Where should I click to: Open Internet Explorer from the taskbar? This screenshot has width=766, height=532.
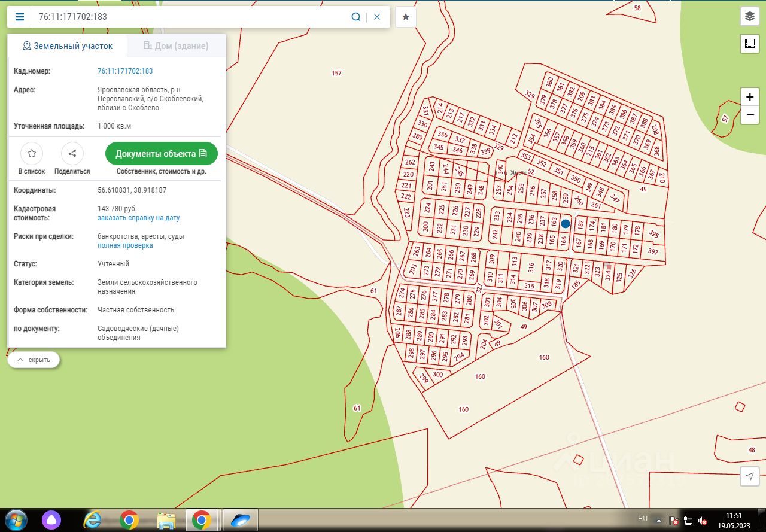coord(92,519)
